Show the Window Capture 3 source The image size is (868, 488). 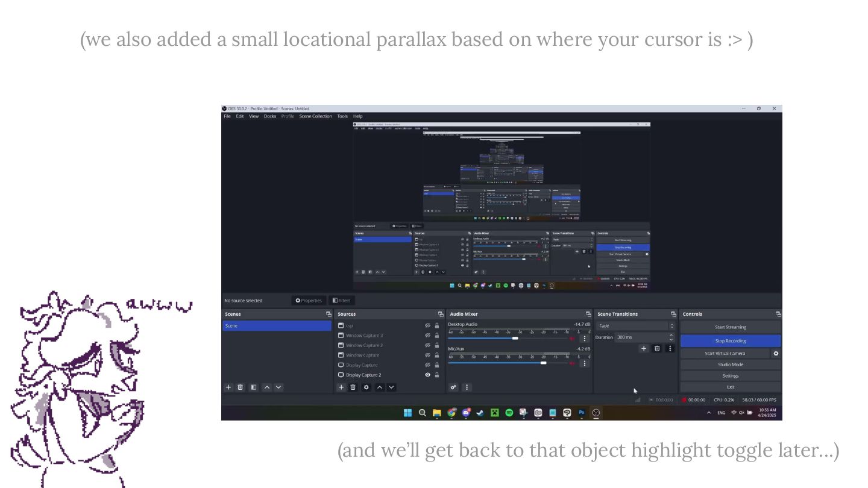click(x=428, y=336)
